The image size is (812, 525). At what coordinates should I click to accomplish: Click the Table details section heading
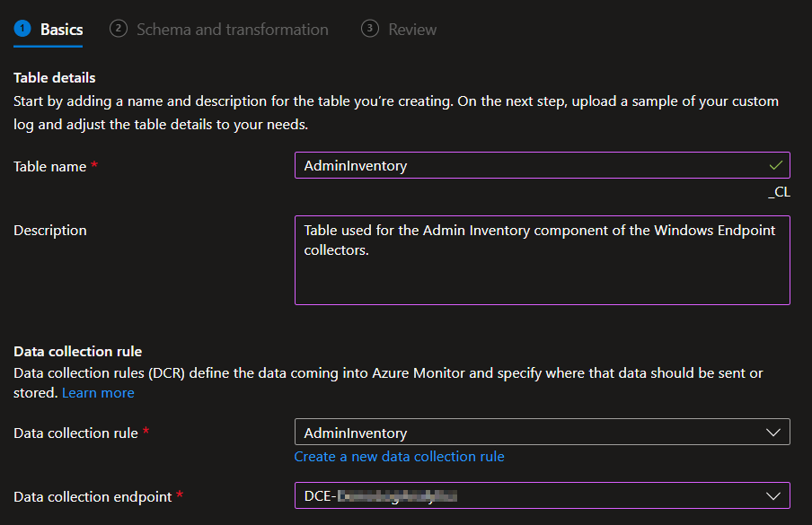coord(54,78)
